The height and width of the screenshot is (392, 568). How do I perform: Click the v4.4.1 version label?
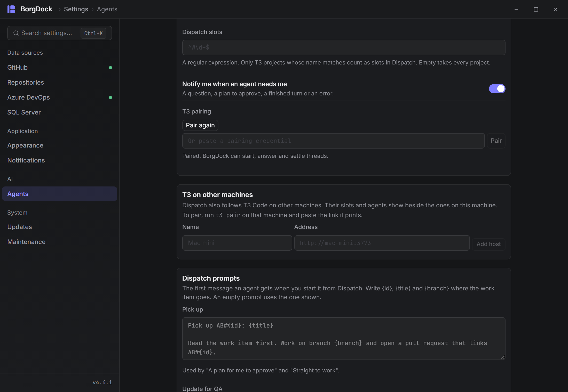pyautogui.click(x=102, y=382)
